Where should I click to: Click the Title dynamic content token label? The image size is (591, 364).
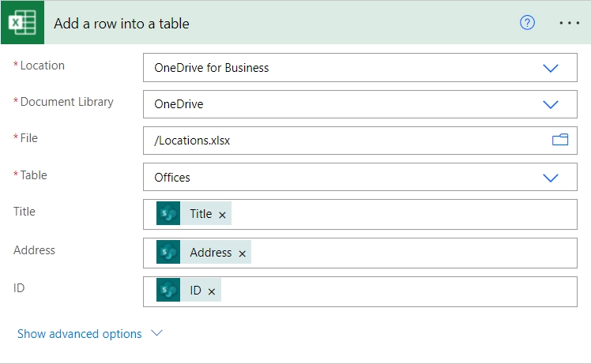point(201,214)
